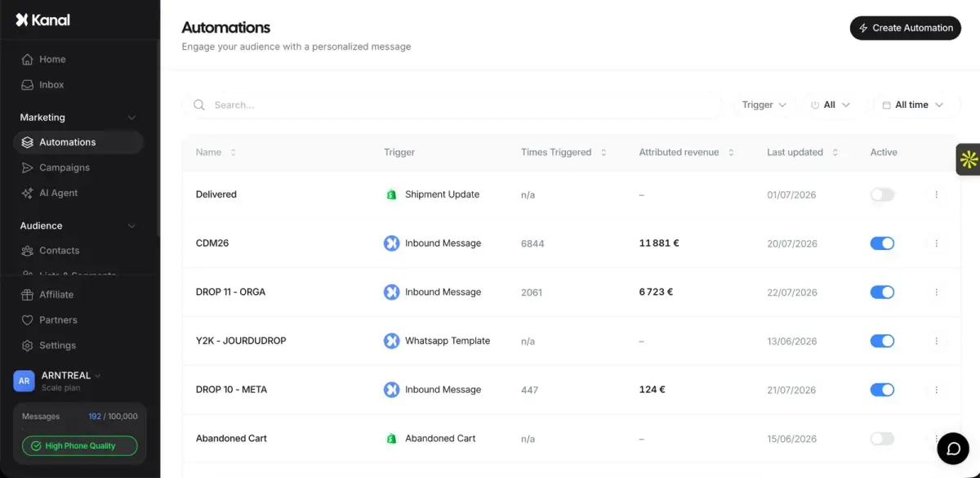980x478 pixels.
Task: Open more options for CDM26 row
Action: coord(936,243)
